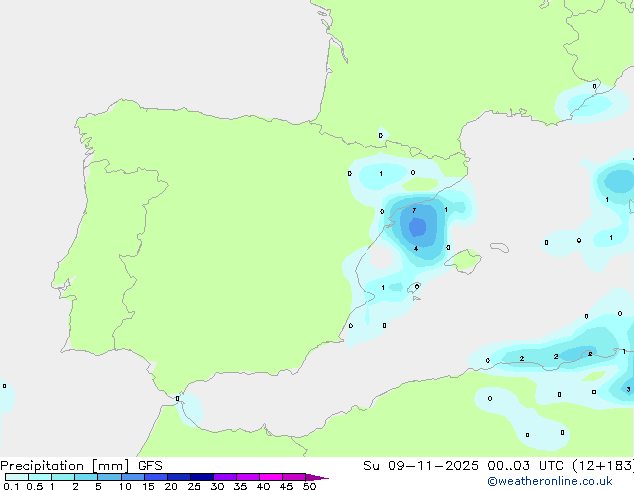Click the 0.1–0.5 mm legend color swatch
Screen dimensions: 634x490
click(17, 477)
